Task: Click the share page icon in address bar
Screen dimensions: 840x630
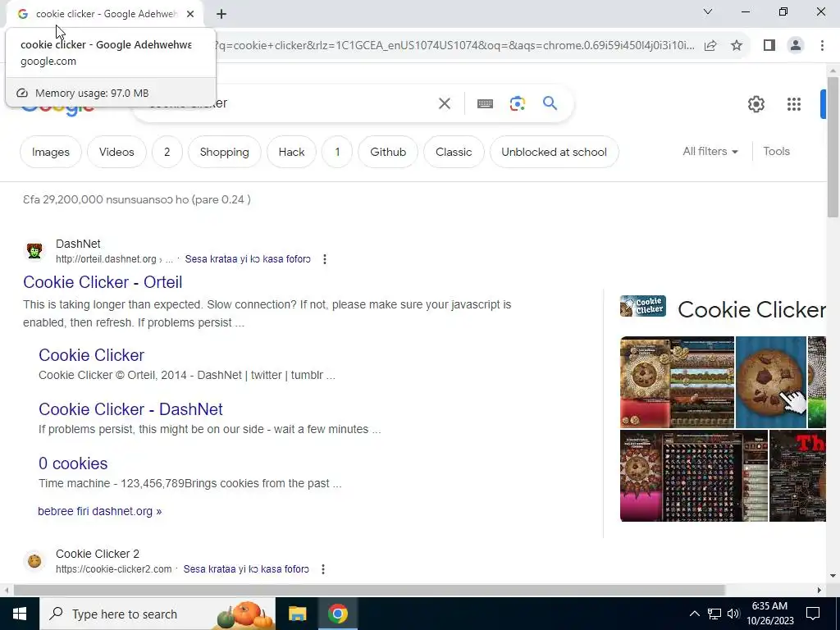Action: pos(710,46)
